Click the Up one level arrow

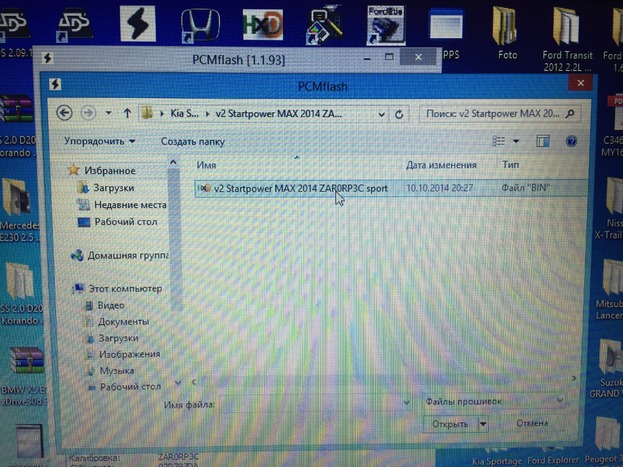[127, 112]
